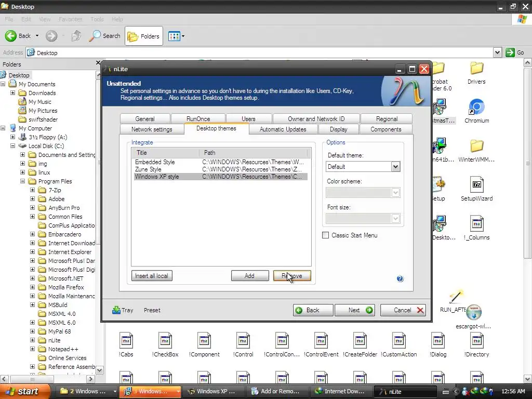Close the Folders pane with X
532x399 pixels.
(x=98, y=63)
